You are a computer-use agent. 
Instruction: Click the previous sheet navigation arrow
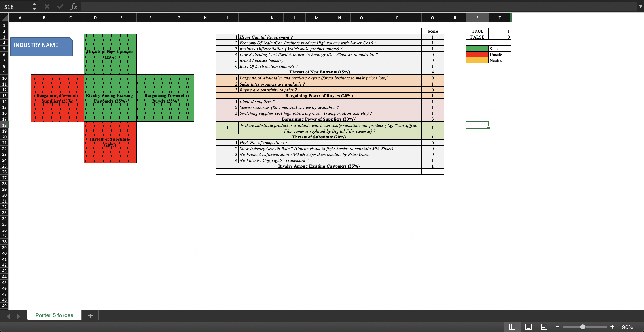(x=8, y=316)
